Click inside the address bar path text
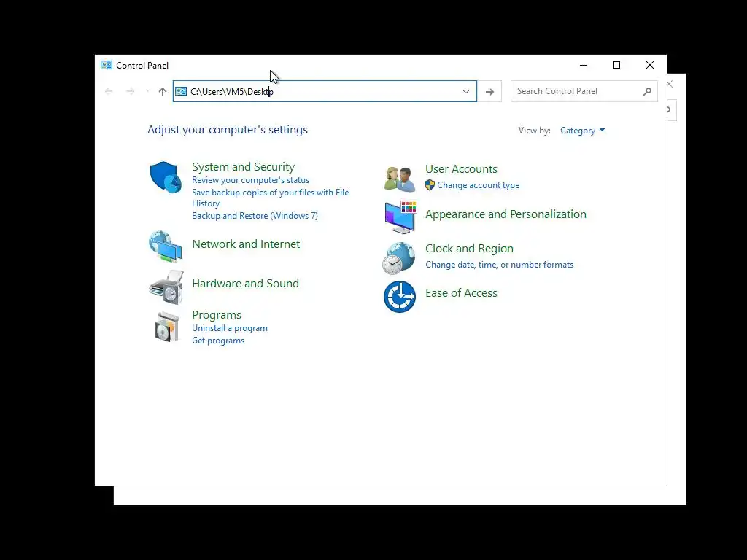This screenshot has width=747, height=560. [231, 91]
